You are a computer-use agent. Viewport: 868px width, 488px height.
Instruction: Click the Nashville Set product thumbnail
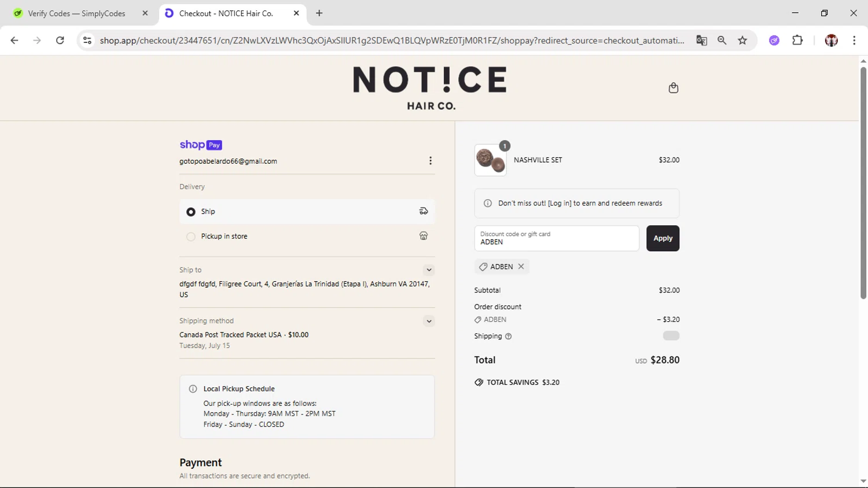[490, 160]
